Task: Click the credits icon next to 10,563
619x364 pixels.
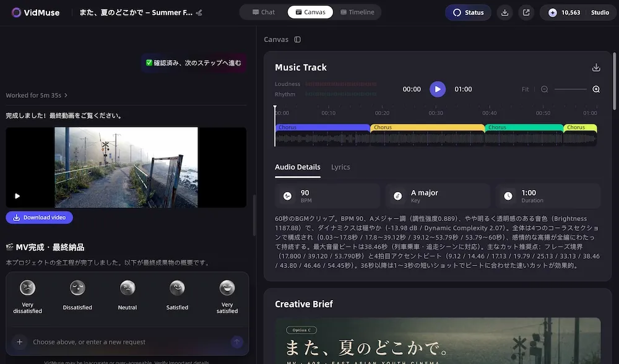Action: tap(553, 12)
